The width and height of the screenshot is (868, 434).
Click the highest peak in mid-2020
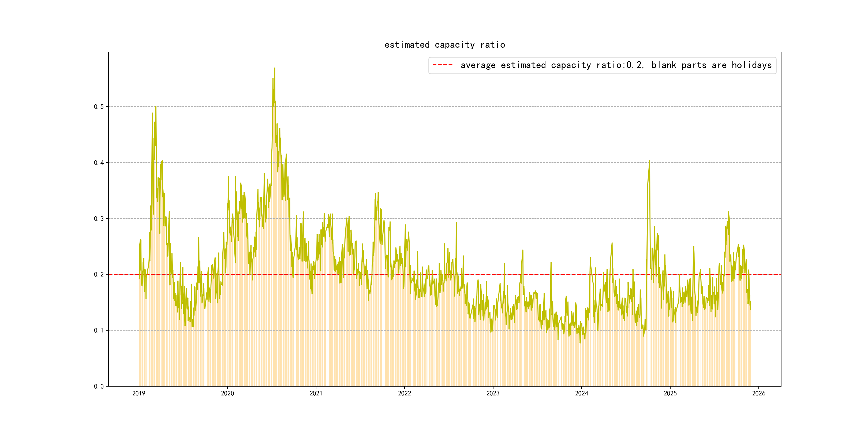pos(275,68)
